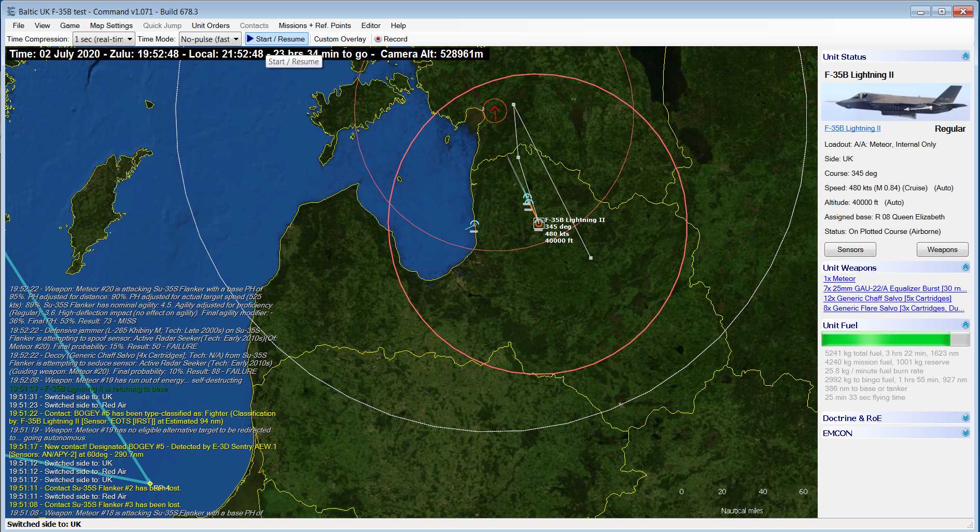Collapse the Unit Weapons panel
This screenshot has width=980, height=532.
coord(965,268)
